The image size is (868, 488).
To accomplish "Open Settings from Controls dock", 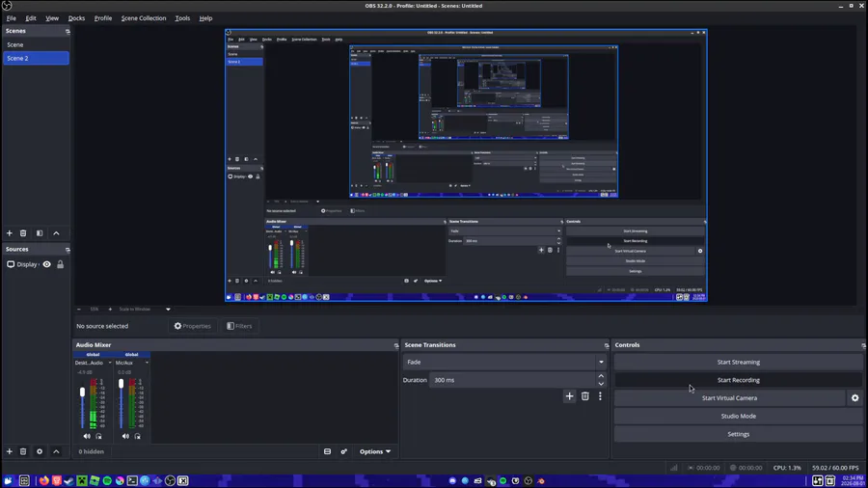I will (739, 434).
